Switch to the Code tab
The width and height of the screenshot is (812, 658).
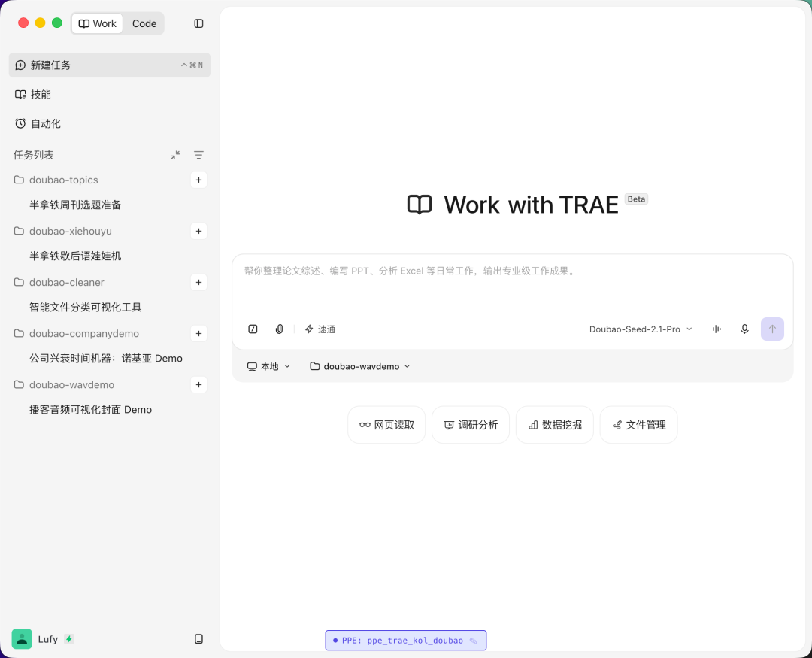point(144,23)
